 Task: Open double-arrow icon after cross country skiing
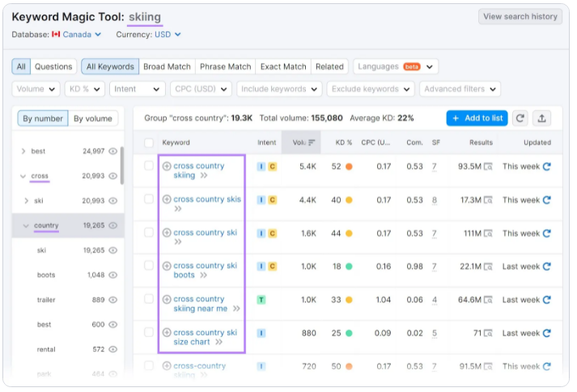point(204,175)
